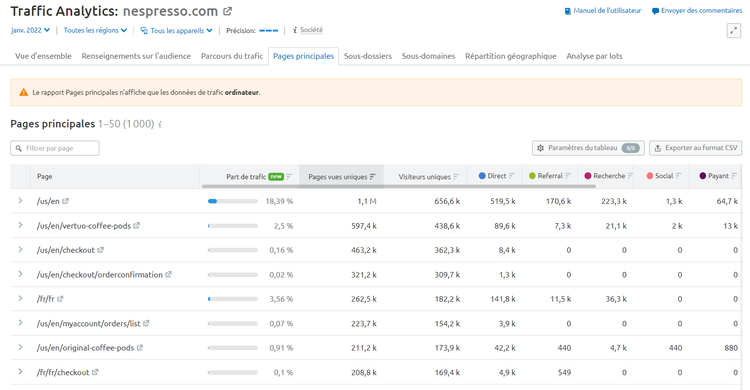This screenshot has height=390, width=750.
Task: Click the warning triangle icon in notice banner
Action: pyautogui.click(x=23, y=92)
